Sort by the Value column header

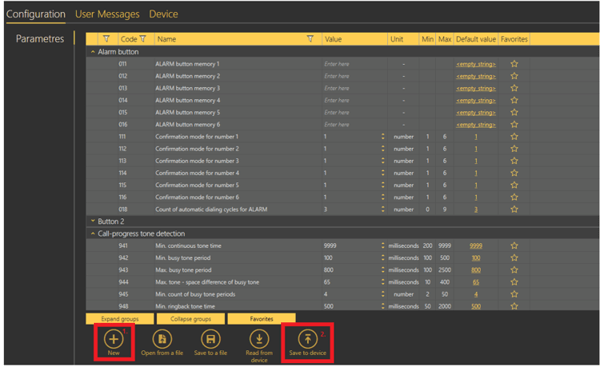pyautogui.click(x=354, y=39)
